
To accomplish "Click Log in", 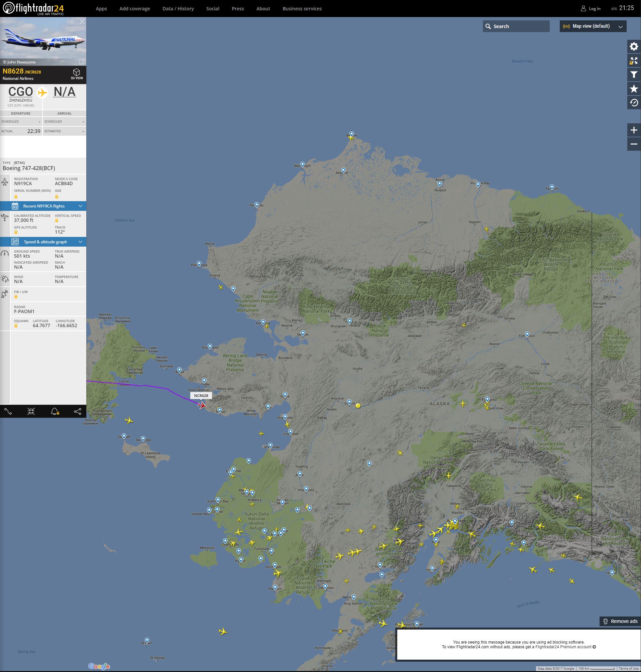I will pyautogui.click(x=591, y=9).
